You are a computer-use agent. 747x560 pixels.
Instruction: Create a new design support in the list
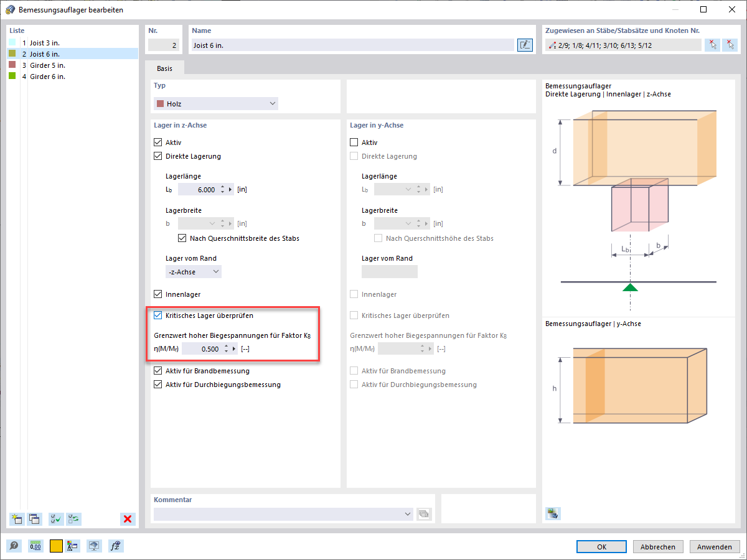coord(17,519)
